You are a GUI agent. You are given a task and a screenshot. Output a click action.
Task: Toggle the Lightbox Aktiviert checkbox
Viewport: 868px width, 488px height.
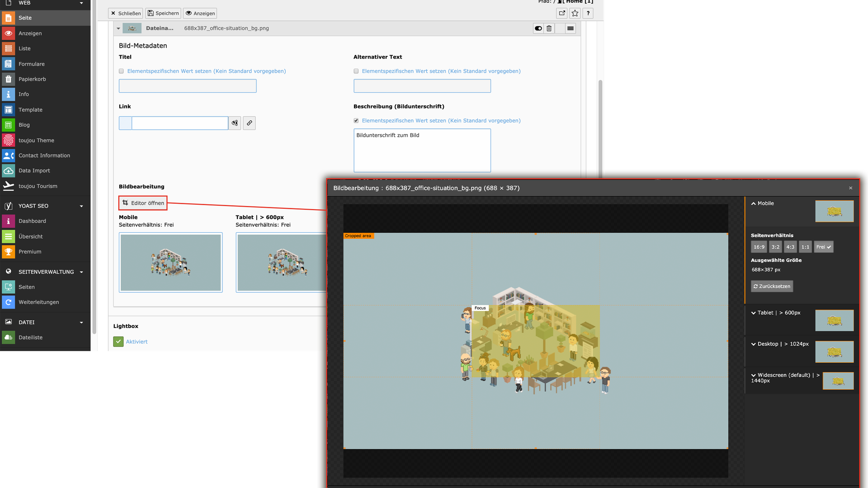[x=118, y=342]
